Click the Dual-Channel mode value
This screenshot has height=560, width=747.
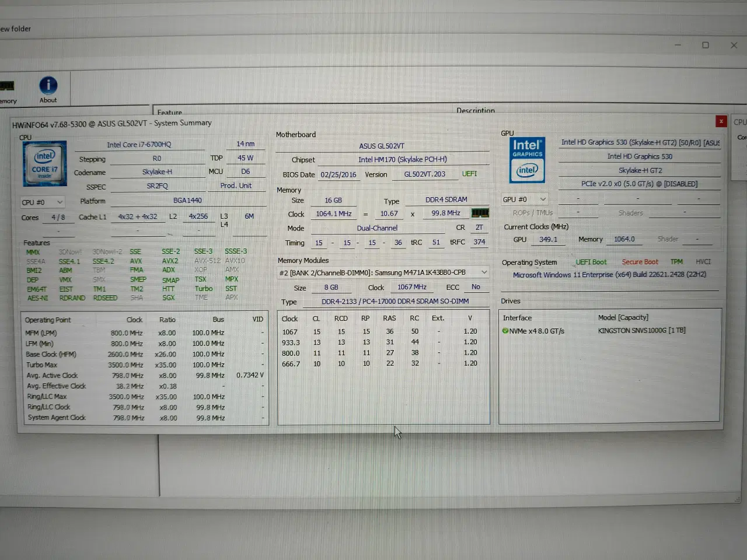(x=377, y=228)
